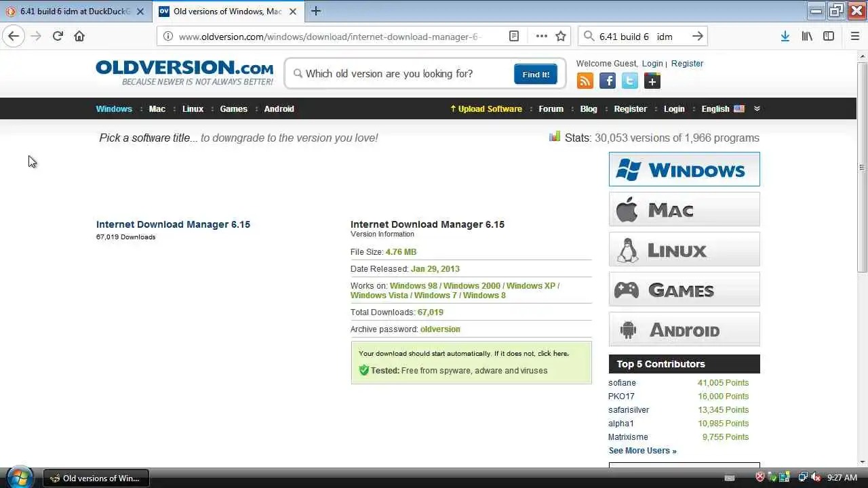This screenshot has height=488, width=868.
Task: Bookmark this page with the star
Action: click(x=561, y=37)
